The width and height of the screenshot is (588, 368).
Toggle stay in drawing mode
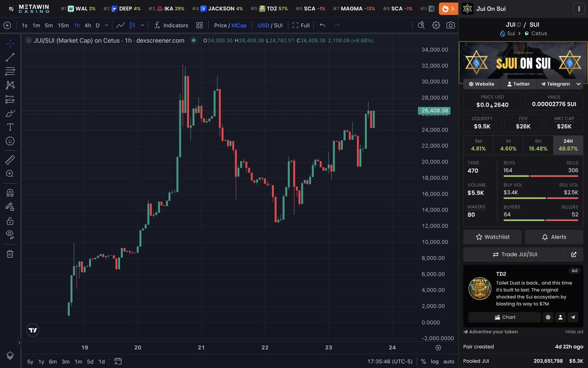(x=10, y=206)
